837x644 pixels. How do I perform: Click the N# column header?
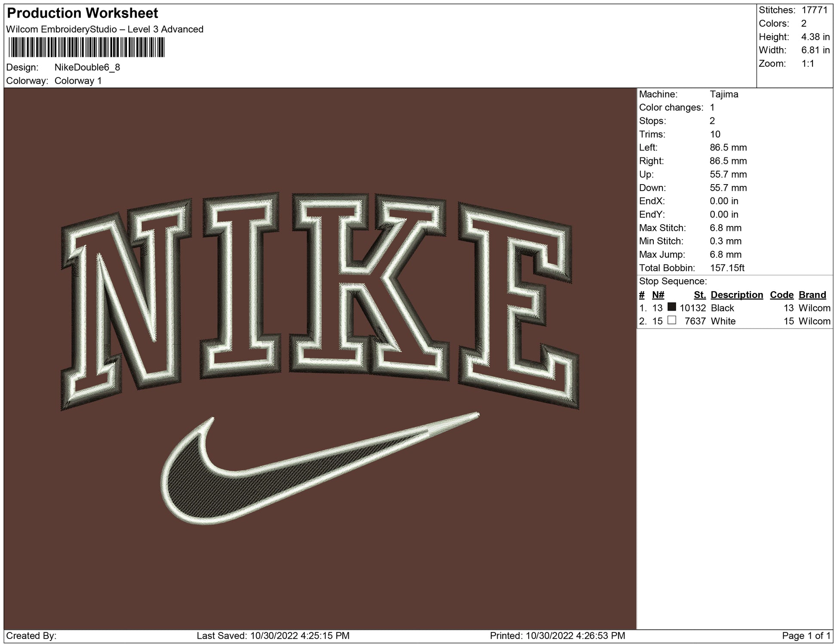pyautogui.click(x=658, y=295)
